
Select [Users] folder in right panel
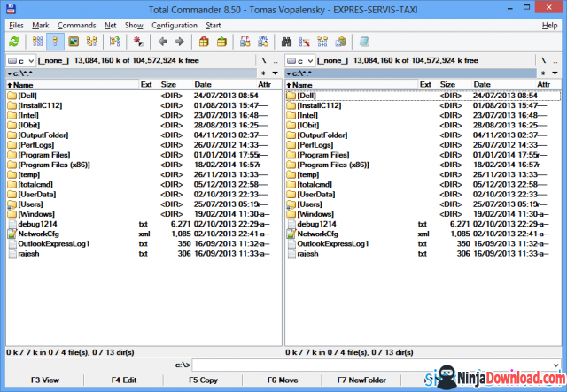(x=423, y=204)
